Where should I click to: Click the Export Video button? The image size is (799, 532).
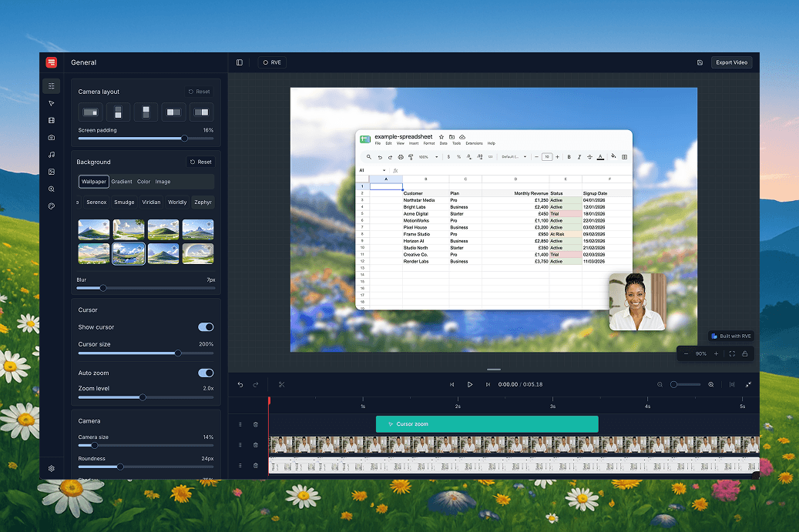732,62
